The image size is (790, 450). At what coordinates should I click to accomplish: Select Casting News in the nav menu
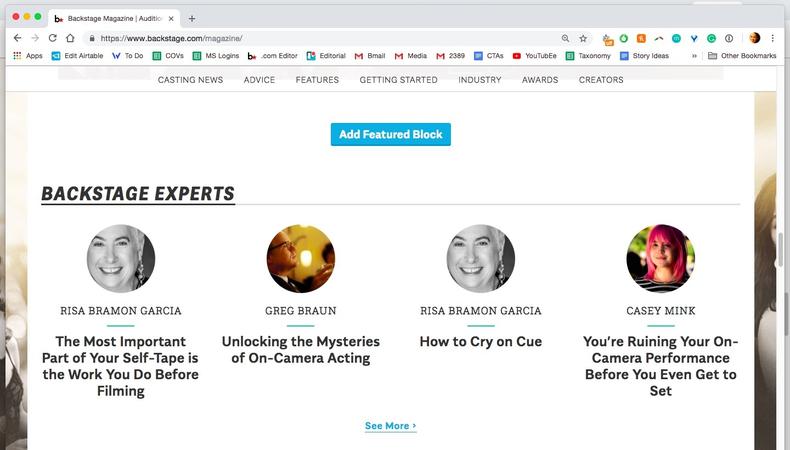(190, 80)
